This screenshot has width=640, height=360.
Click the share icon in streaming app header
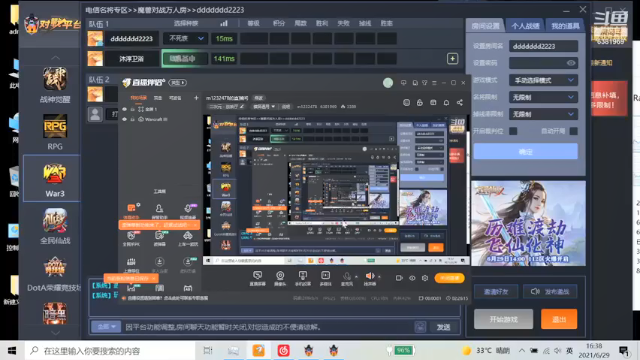tap(460, 102)
